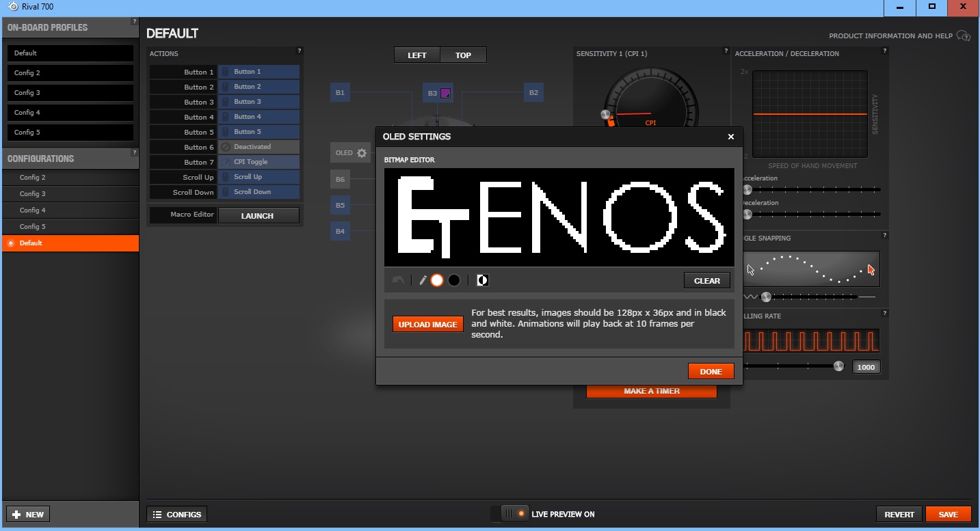Screen dimensions: 980x531
Task: Confirm OLED settings with Done
Action: (x=711, y=371)
